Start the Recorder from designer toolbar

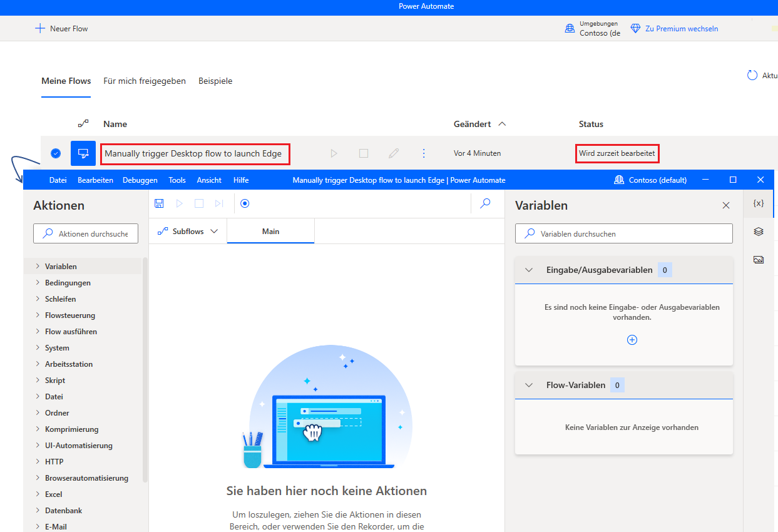click(x=245, y=203)
